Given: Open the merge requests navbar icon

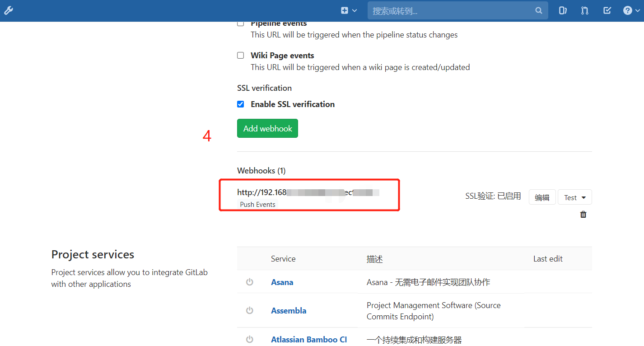Looking at the screenshot, I should 585,10.
